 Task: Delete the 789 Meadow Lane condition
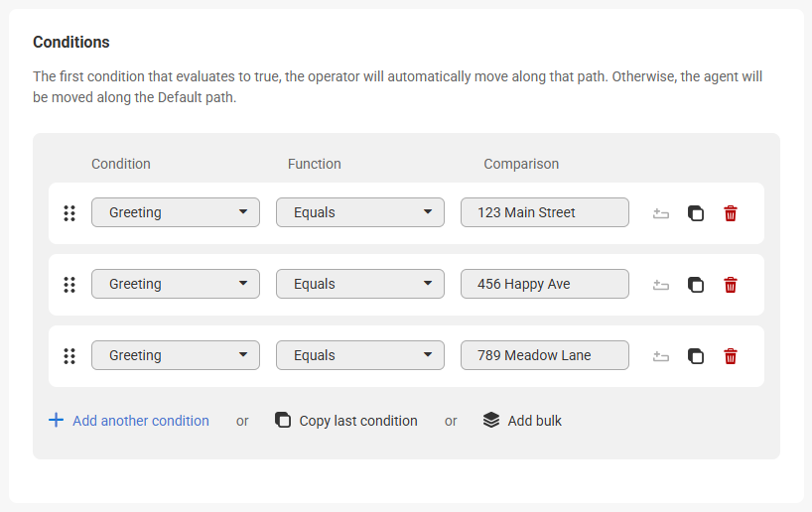731,356
